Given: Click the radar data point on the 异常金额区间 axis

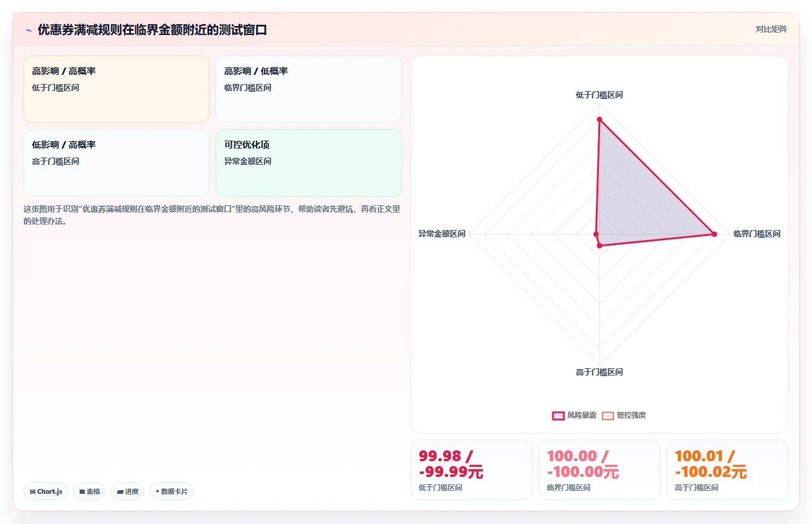Looking at the screenshot, I should point(596,234).
